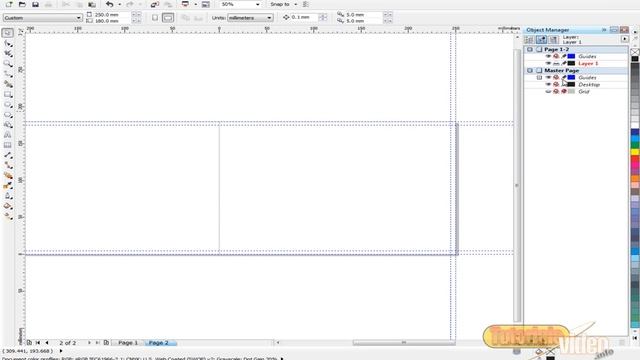Screen dimensions: 640x360
Task: Toggle printing for Page 1-2 Guides layer
Action: pos(556,56)
